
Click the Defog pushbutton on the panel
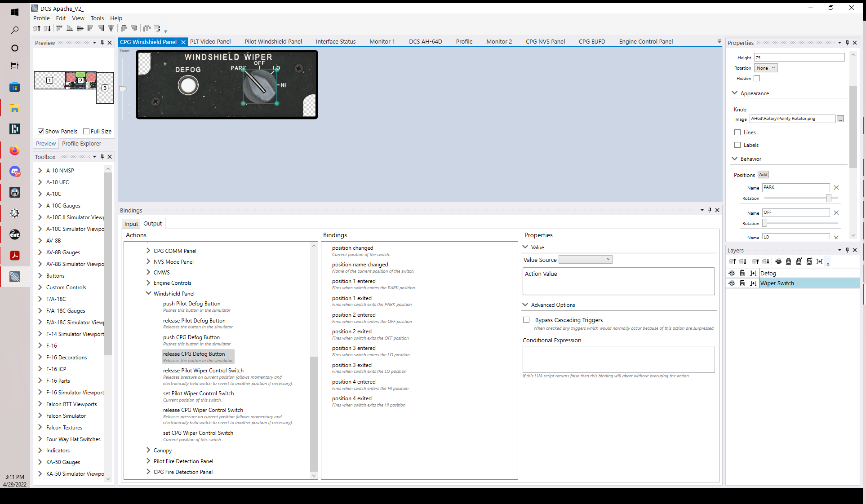click(x=188, y=85)
